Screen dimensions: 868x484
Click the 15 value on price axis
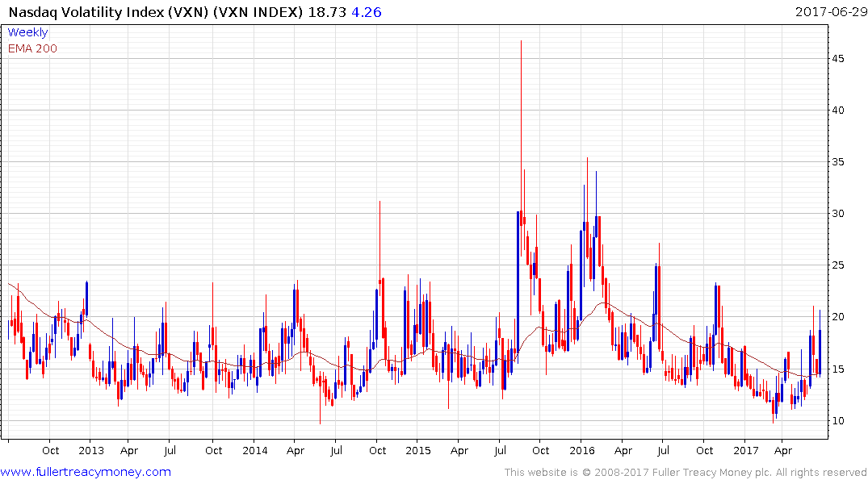(x=837, y=369)
